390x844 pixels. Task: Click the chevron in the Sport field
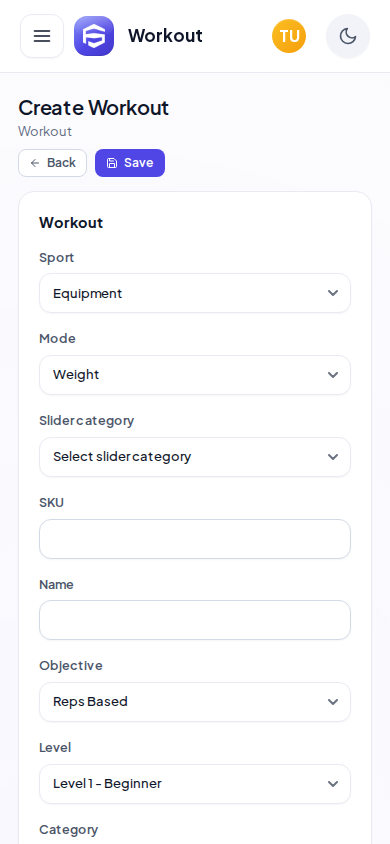333,293
